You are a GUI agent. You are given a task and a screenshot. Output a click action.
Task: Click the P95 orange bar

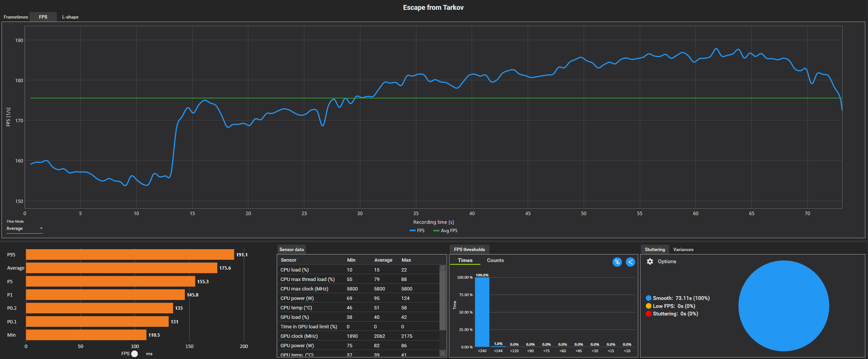point(130,254)
